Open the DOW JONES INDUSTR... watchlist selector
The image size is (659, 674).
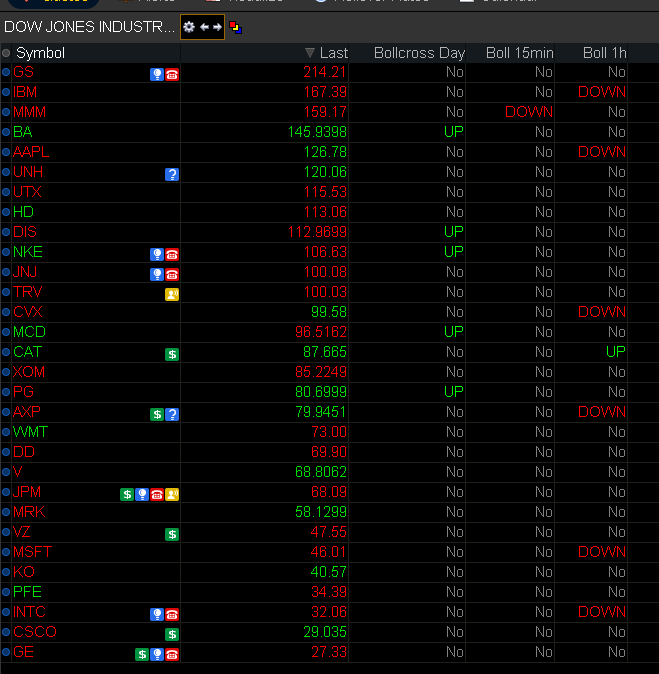pos(89,27)
